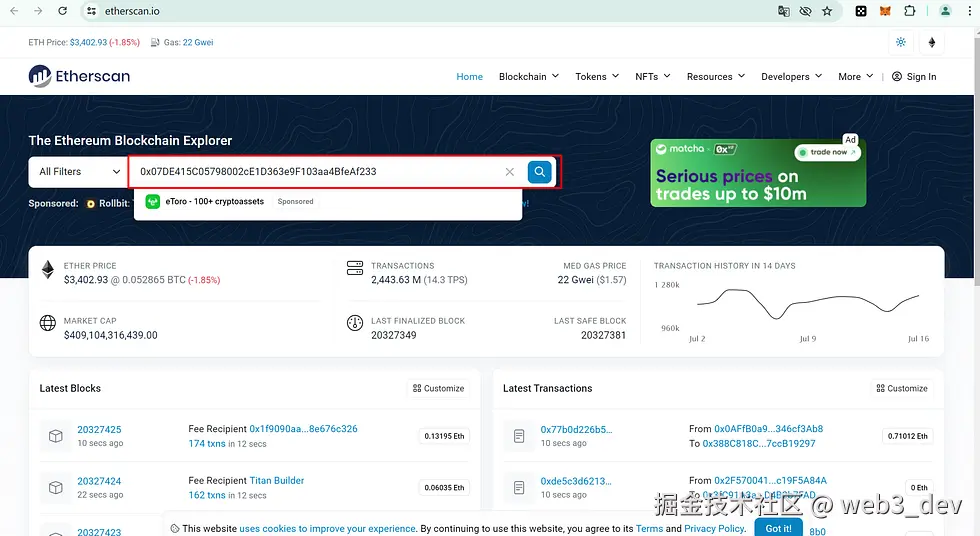Click the Ethereum network diamond icon

coord(932,42)
